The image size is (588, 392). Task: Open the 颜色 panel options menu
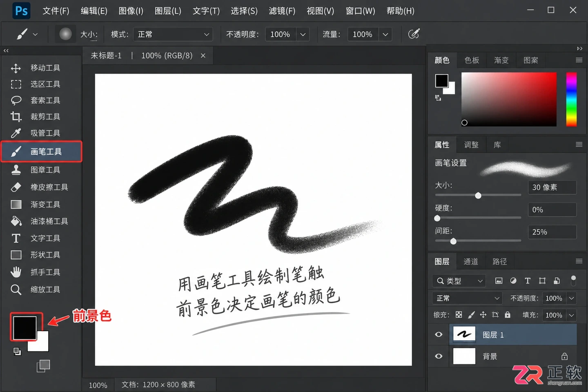pos(579,60)
